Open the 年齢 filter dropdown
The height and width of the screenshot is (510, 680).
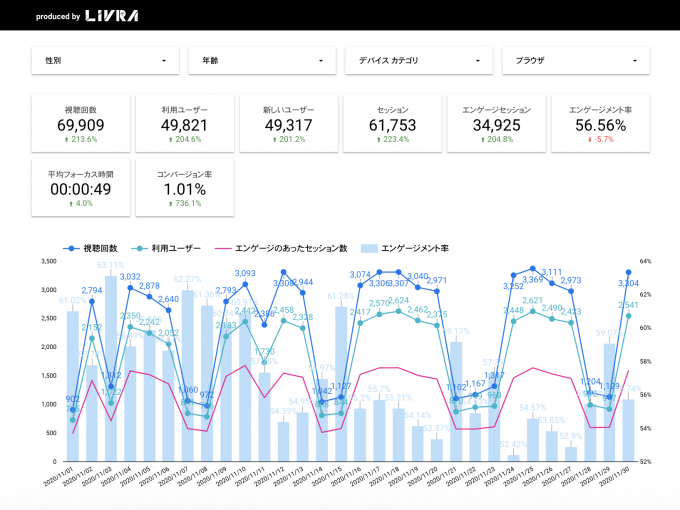(x=262, y=61)
